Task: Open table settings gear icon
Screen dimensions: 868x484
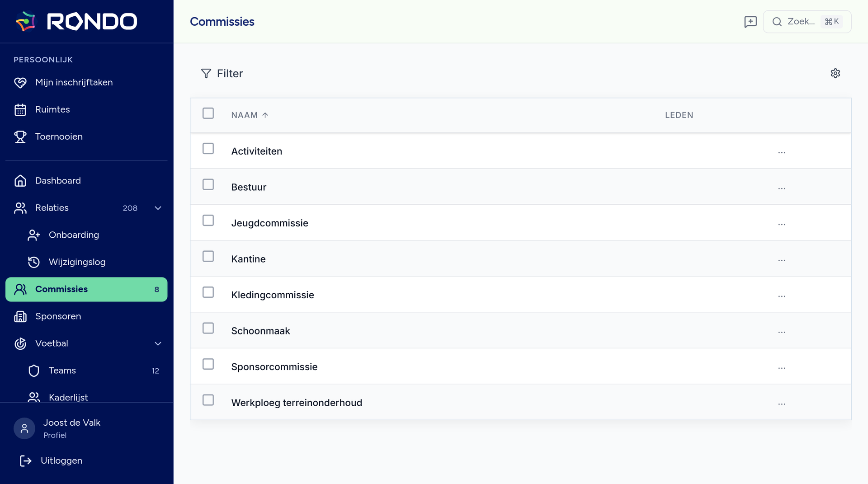Action: click(x=835, y=73)
